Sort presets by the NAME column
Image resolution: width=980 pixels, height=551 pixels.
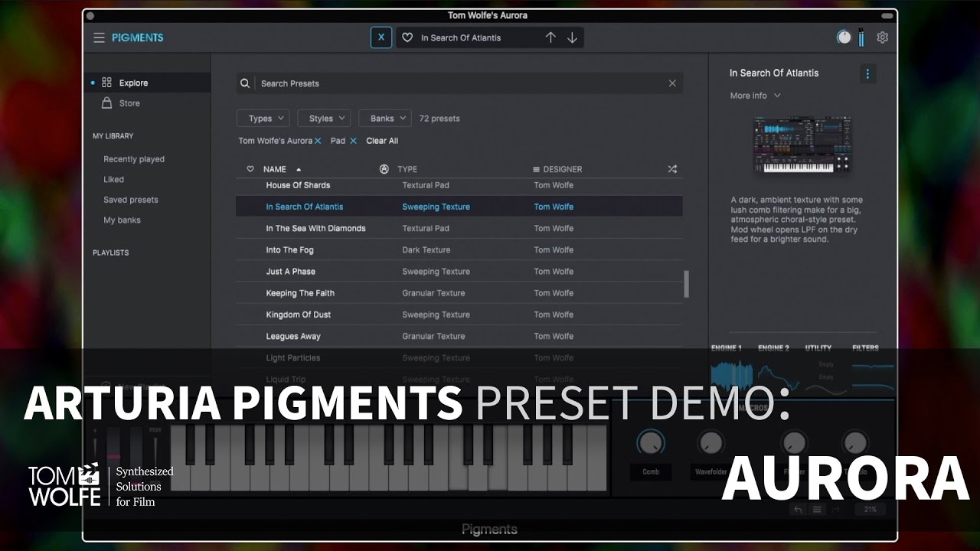(275, 169)
